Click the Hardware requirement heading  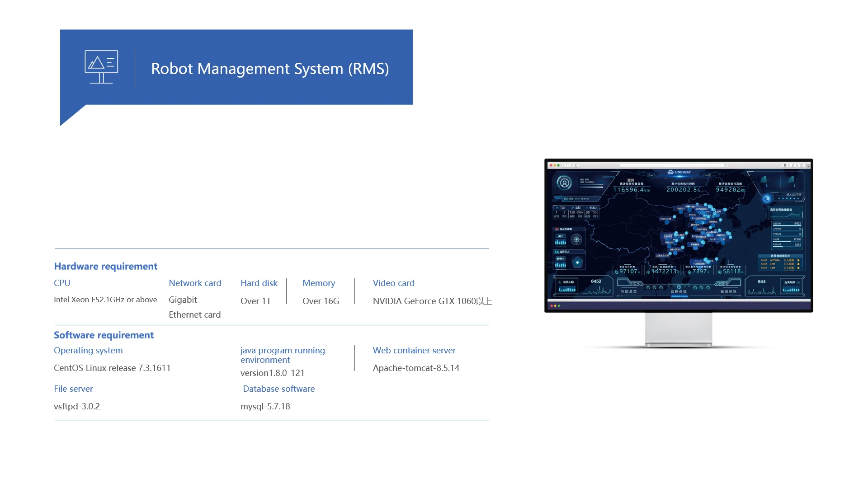[105, 266]
